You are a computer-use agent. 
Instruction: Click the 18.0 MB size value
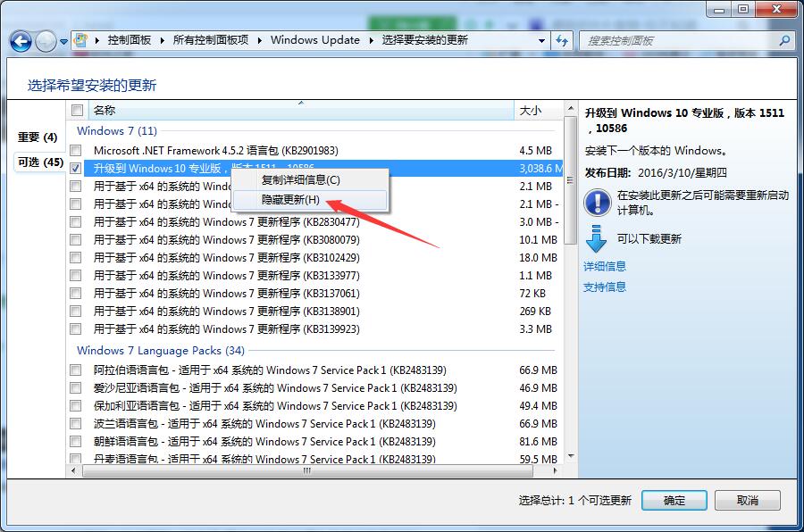[x=538, y=257]
